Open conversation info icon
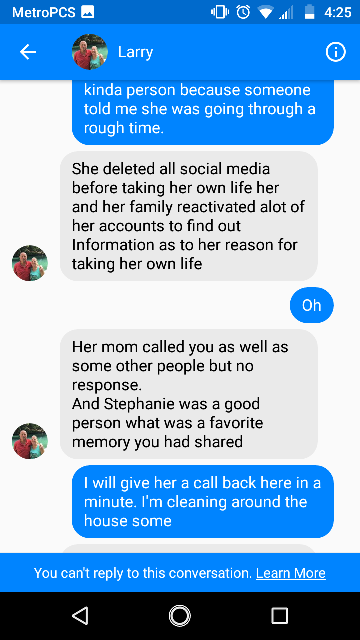The height and width of the screenshot is (640, 360). point(336,52)
